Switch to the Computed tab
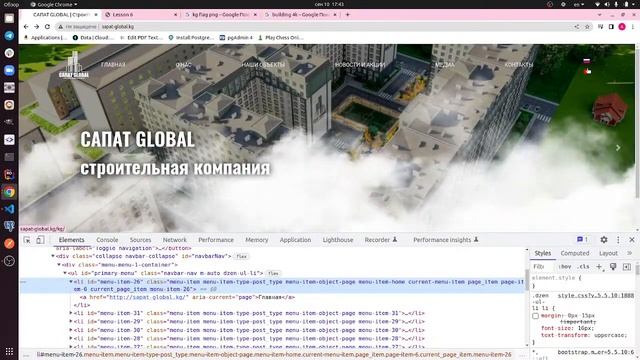The width and height of the screenshot is (640, 360). tap(575, 253)
